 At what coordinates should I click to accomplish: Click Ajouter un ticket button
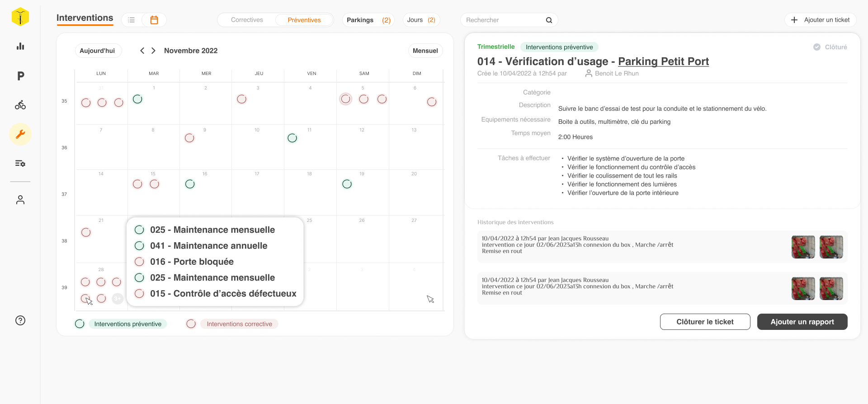pos(821,20)
